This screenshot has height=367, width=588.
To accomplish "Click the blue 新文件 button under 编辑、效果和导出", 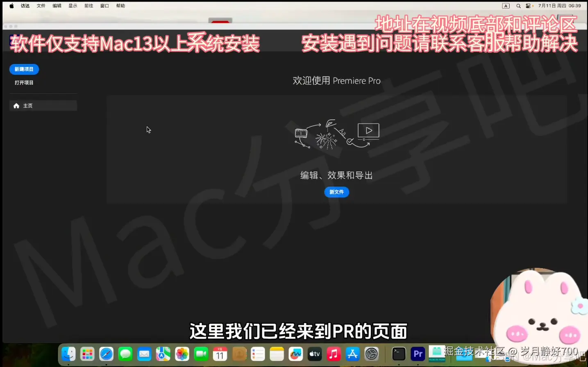I will [336, 192].
